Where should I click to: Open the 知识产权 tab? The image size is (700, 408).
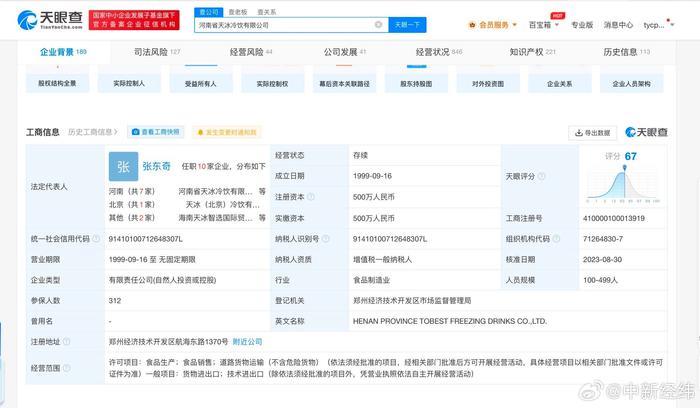tap(530, 51)
